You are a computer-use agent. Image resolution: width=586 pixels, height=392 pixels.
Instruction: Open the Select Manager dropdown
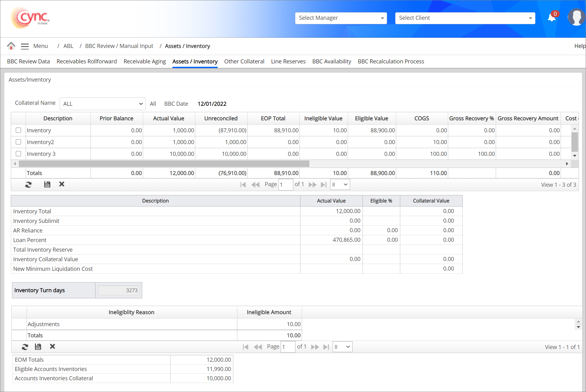341,18
